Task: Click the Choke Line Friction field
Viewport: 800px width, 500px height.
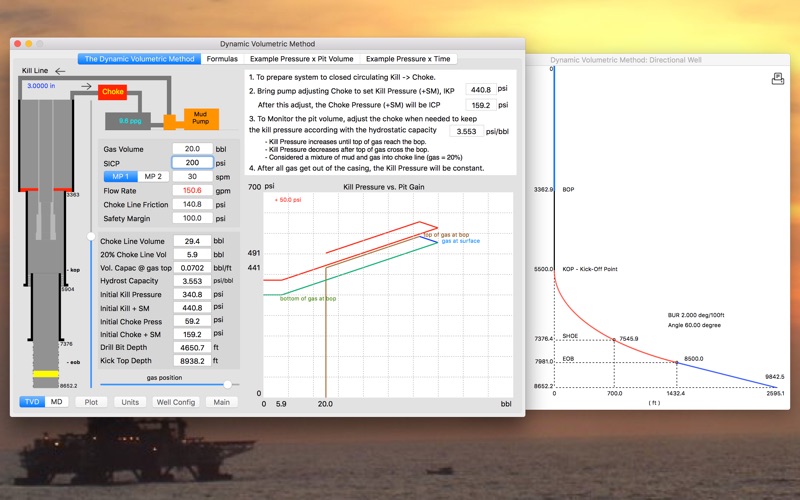Action: point(192,204)
